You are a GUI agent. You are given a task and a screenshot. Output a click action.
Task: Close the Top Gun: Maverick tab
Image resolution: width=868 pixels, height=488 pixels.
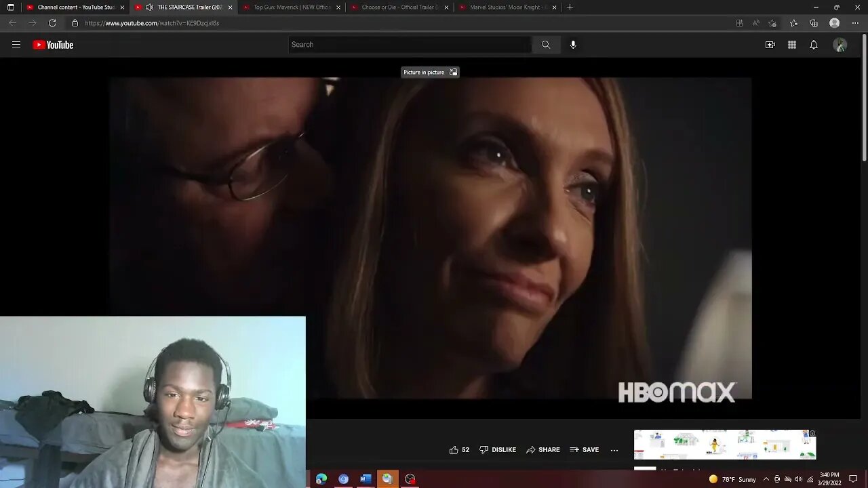point(338,7)
